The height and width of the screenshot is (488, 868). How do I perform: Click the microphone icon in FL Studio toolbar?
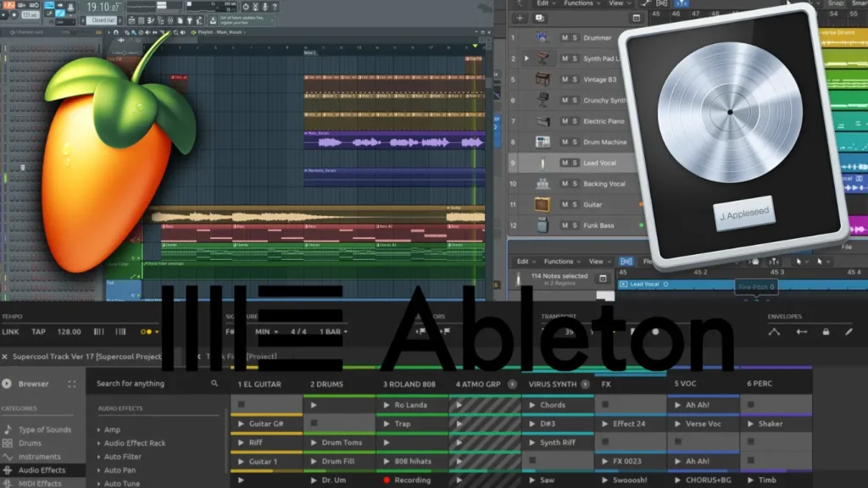pyautogui.click(x=264, y=7)
